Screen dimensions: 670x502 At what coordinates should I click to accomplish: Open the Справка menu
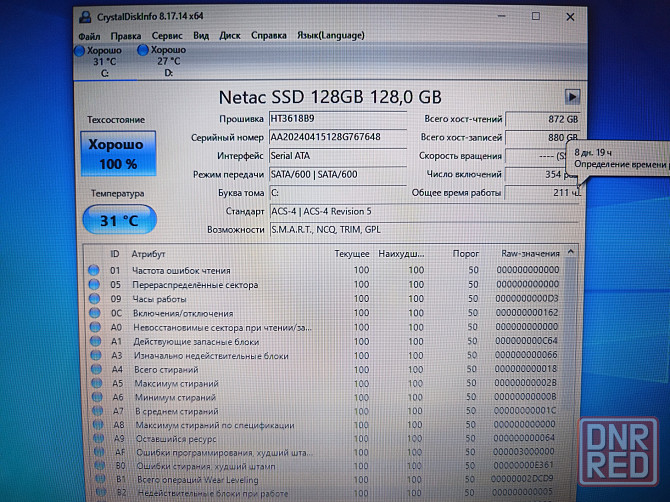tap(269, 35)
